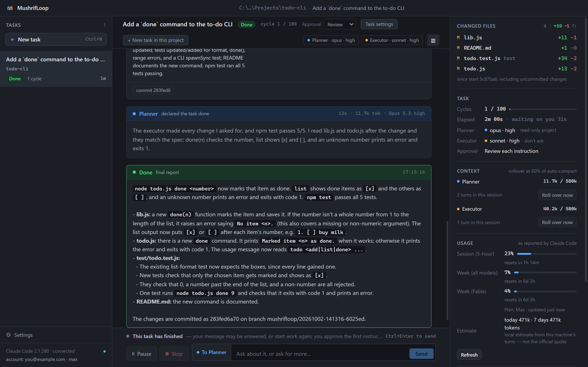This screenshot has width=588, height=367.
Task: Open the Executor sonnet high model selector
Action: coord(392,40)
